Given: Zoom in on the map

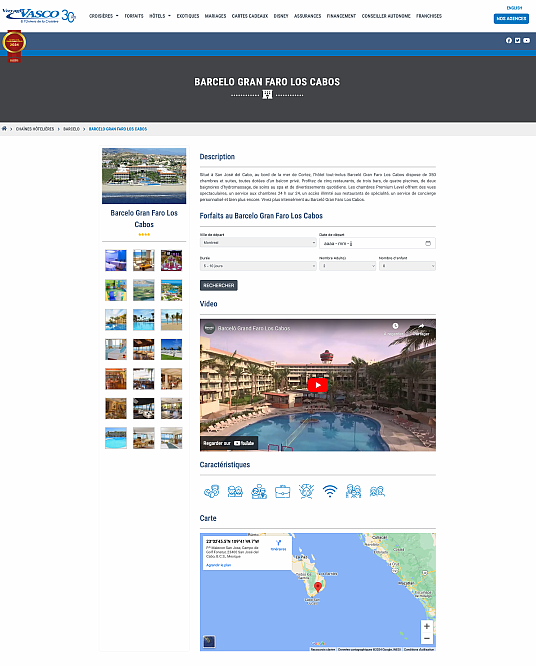Looking at the screenshot, I should pos(426,626).
